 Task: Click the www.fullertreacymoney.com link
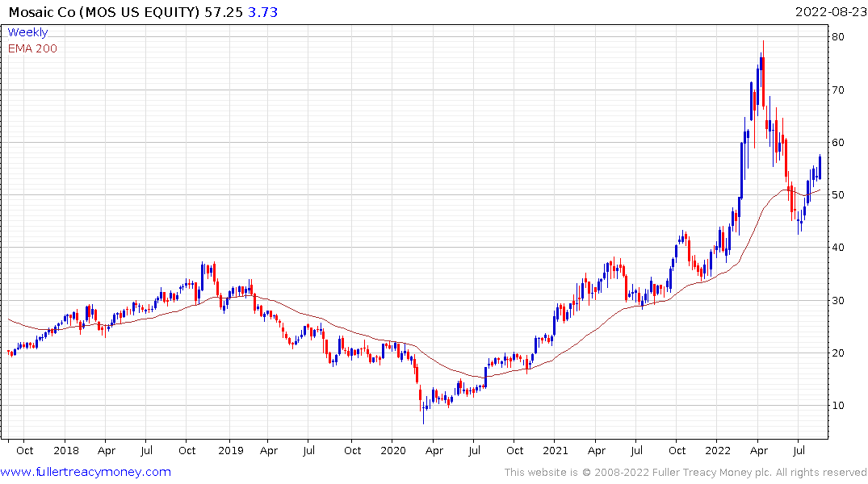[86, 472]
